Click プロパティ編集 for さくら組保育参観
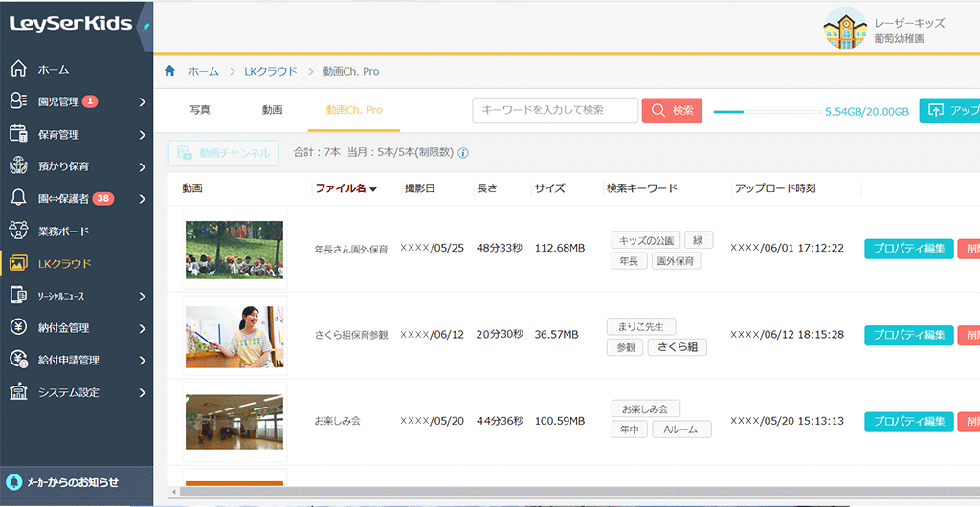The height and width of the screenshot is (507, 980). coord(909,336)
